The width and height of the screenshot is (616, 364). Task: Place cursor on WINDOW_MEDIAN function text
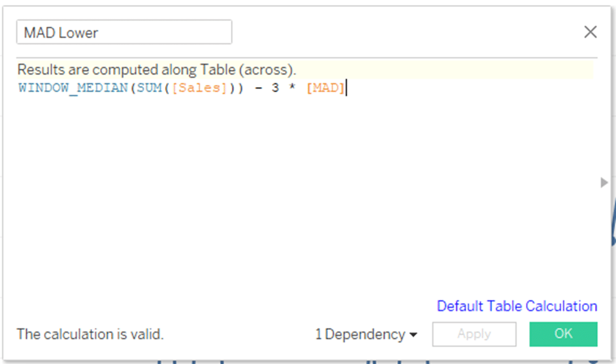point(73,88)
